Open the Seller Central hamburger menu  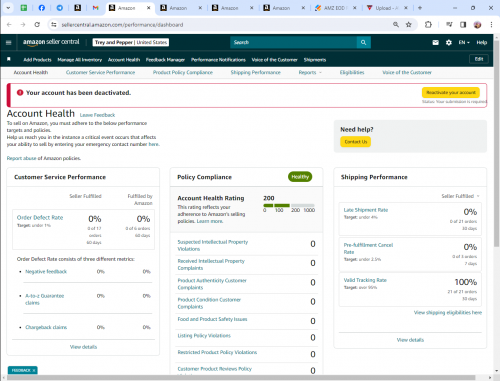9,42
